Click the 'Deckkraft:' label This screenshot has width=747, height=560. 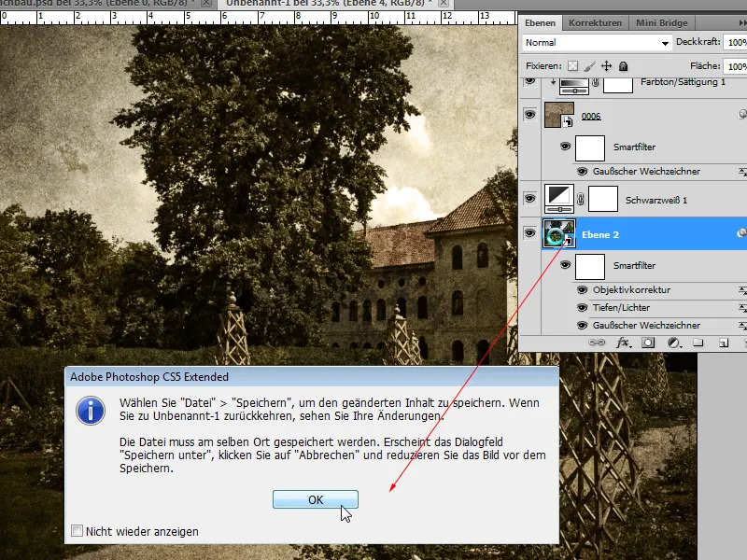pos(698,42)
